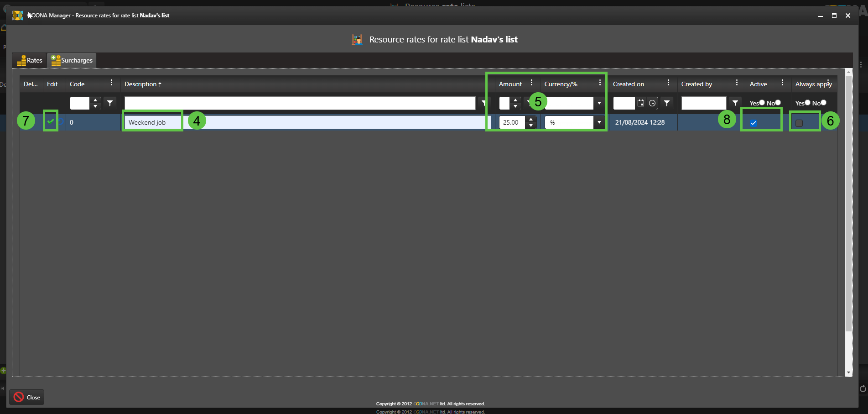Viewport: 868px width, 414px height.
Task: Confirm row edit with green checkmark
Action: (51, 121)
